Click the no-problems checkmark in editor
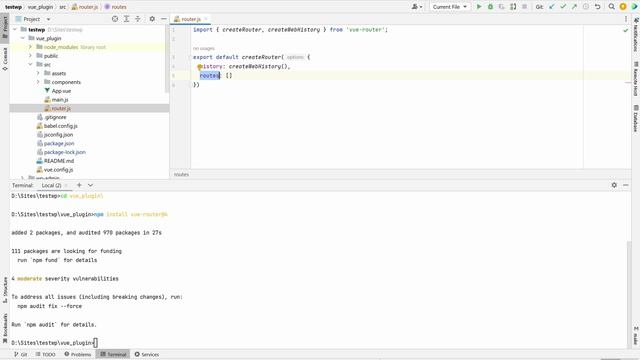Screen dimensions: 640x360 (625, 30)
